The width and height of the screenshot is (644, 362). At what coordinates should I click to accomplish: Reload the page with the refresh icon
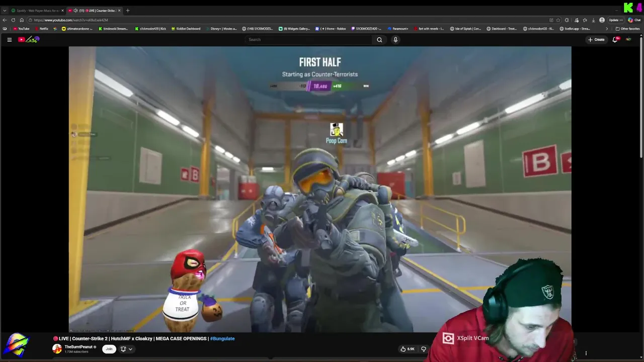13,20
